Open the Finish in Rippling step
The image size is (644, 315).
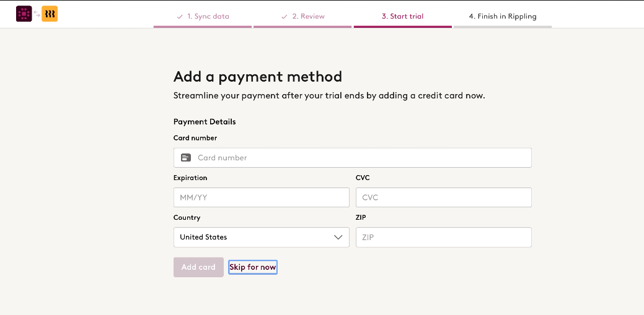click(x=503, y=17)
